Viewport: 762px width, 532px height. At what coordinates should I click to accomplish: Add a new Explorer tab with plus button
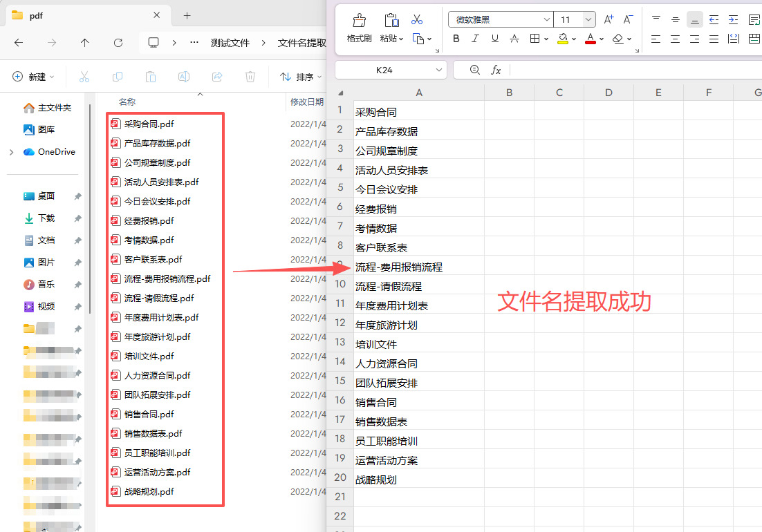coord(187,15)
